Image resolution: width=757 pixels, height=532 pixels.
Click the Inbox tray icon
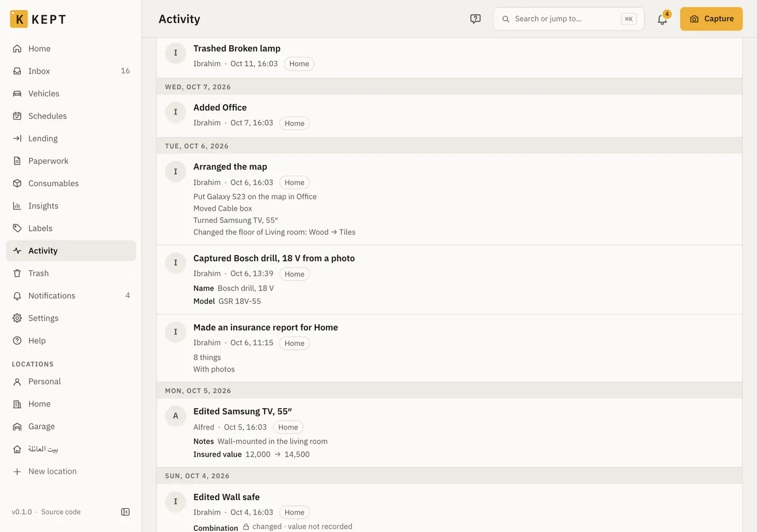click(17, 71)
